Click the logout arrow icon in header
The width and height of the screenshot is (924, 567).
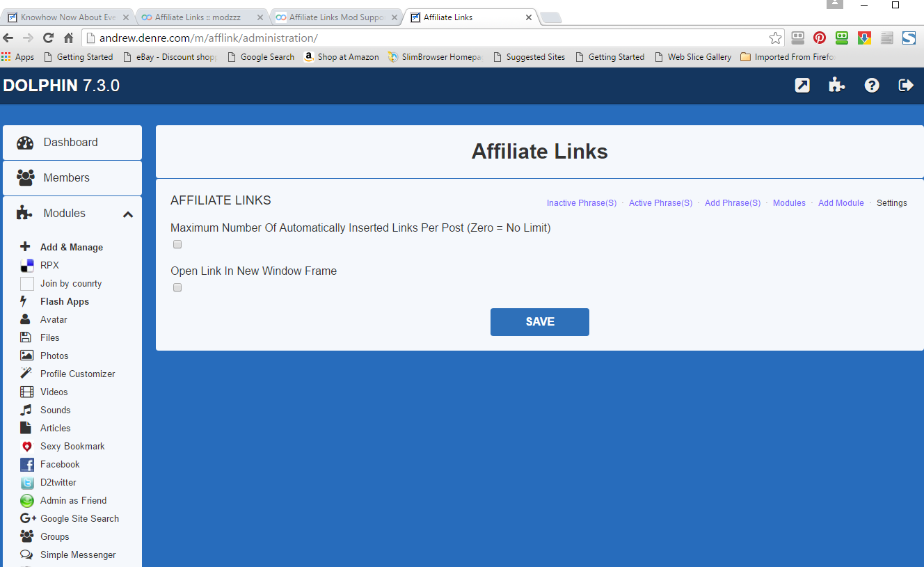[906, 85]
